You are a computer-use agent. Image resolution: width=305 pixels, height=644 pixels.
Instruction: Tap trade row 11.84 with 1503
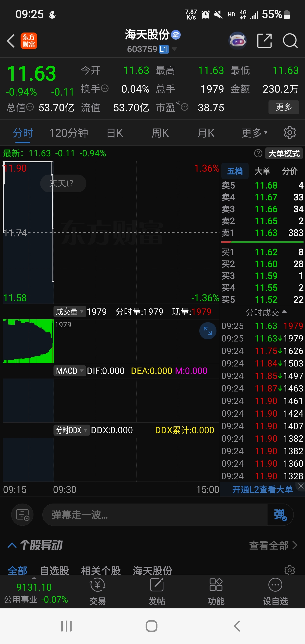pos(262,363)
